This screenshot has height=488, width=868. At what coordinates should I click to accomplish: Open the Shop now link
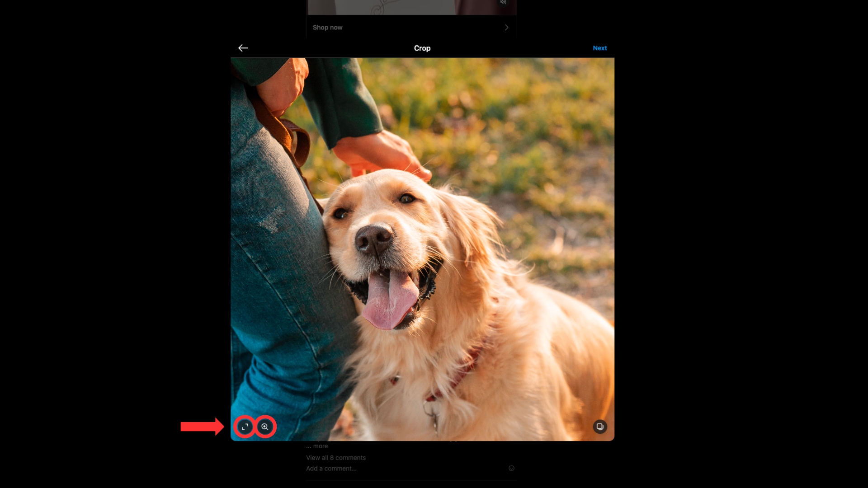(x=327, y=28)
